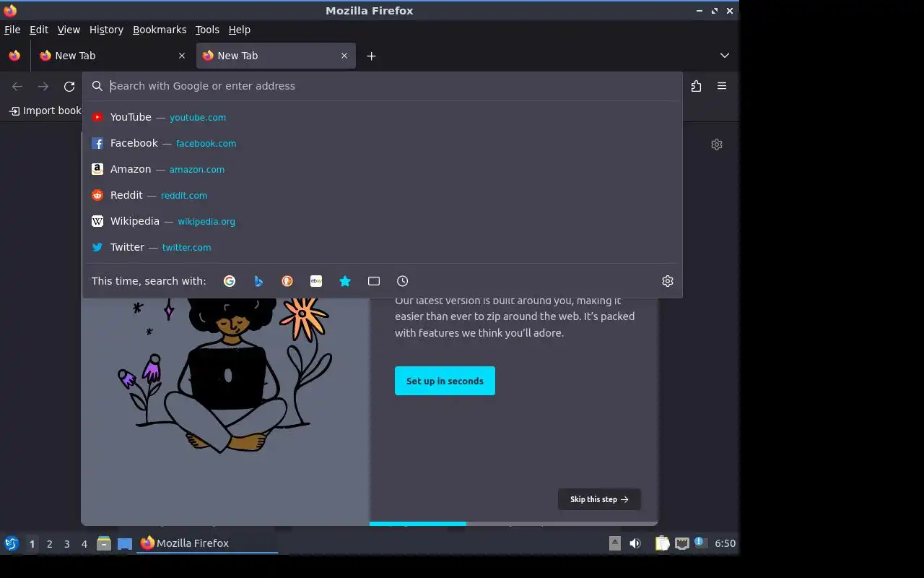Switch to the first New Tab

pos(112,56)
